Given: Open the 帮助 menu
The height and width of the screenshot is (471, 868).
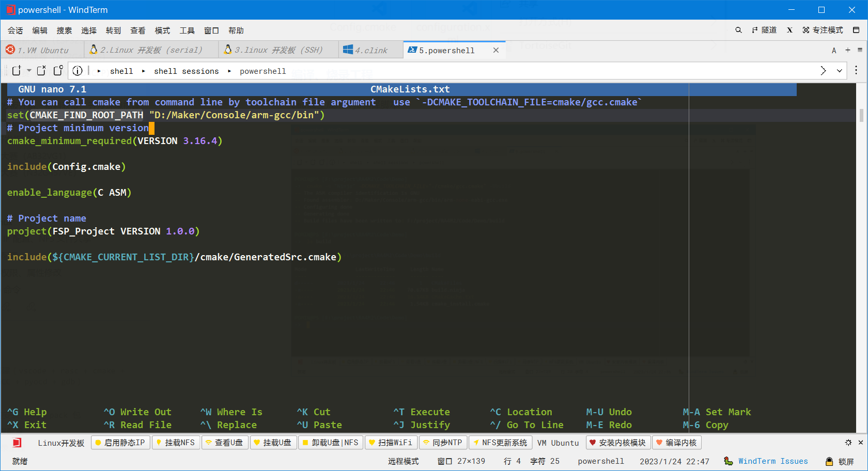Looking at the screenshot, I should 236,30.
